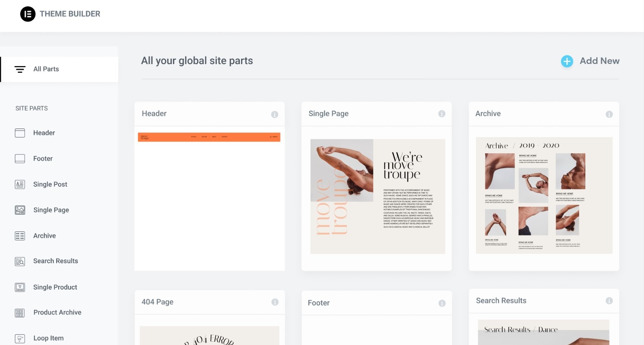Open info tooltip on the Archive card
The height and width of the screenshot is (345, 644).
click(x=609, y=114)
